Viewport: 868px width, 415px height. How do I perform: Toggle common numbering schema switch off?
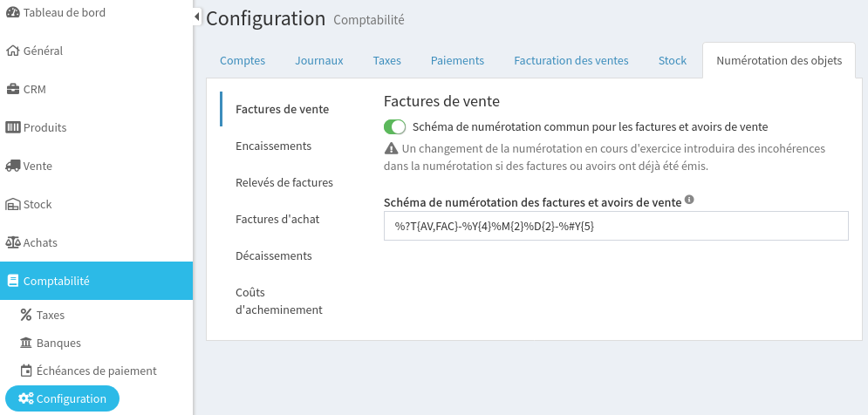click(x=395, y=126)
